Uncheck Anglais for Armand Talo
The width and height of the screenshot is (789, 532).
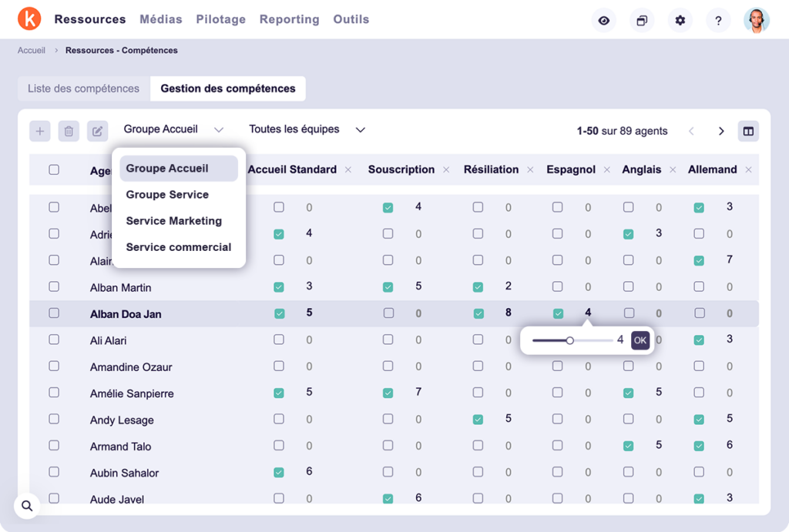[x=629, y=446]
